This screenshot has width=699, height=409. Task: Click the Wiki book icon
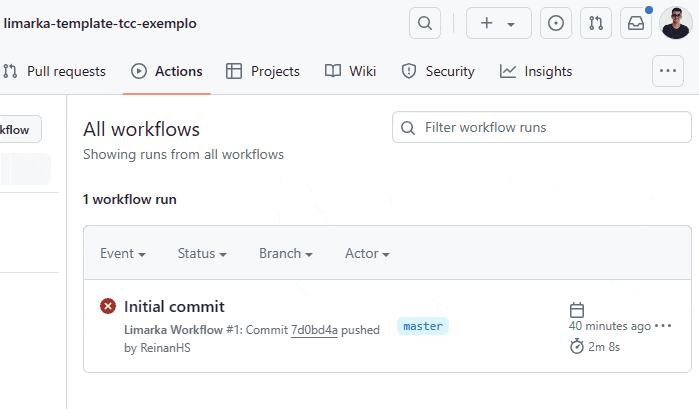333,71
